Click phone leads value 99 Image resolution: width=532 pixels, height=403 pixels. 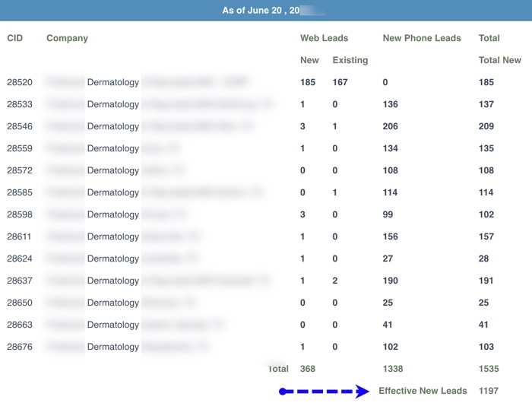point(388,214)
